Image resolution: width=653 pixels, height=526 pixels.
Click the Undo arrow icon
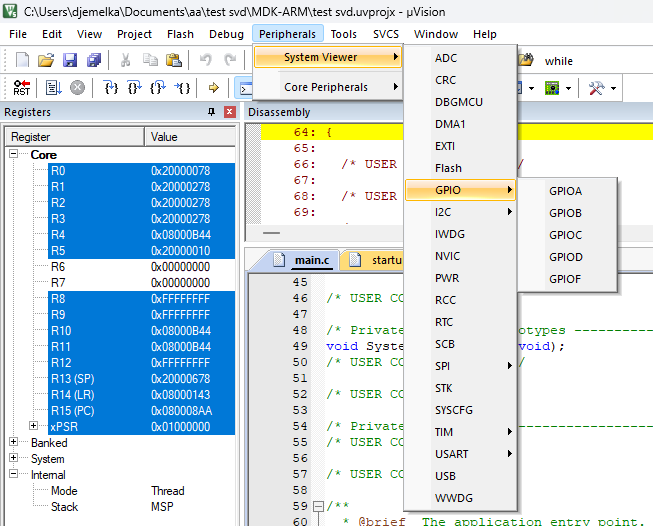205,60
